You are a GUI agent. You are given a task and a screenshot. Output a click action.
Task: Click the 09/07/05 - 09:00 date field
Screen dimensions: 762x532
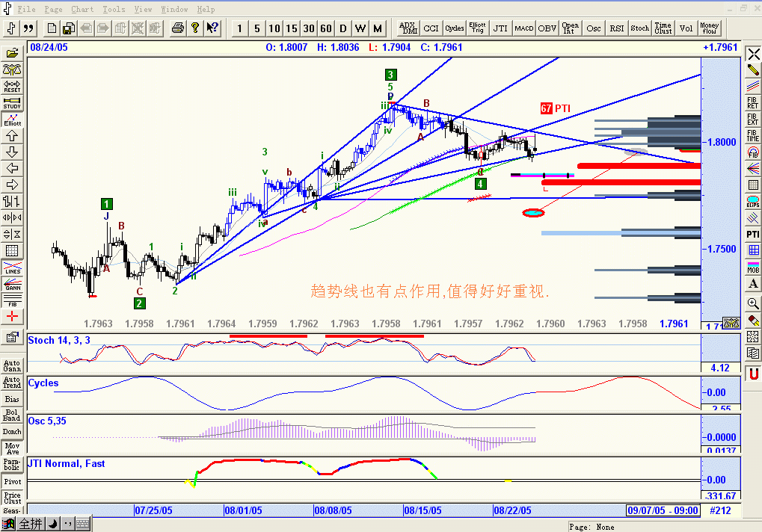tap(663, 510)
